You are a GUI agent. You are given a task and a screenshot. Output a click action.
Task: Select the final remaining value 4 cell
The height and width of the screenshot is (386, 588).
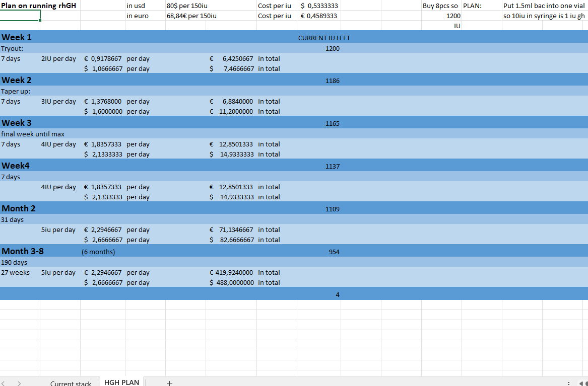coord(337,294)
